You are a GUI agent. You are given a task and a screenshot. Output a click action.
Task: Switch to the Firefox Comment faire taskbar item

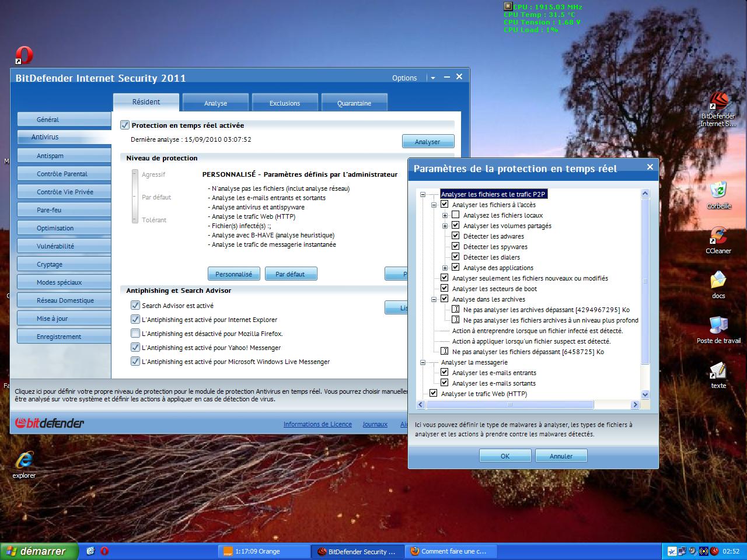[451, 551]
